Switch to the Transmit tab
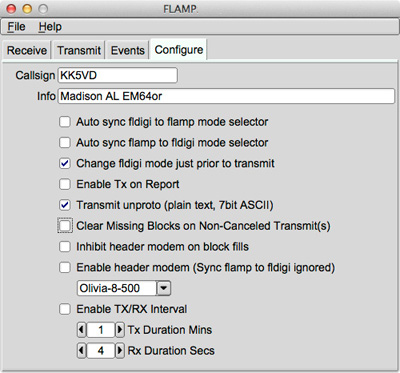Image resolution: width=400 pixels, height=373 pixels. [79, 50]
